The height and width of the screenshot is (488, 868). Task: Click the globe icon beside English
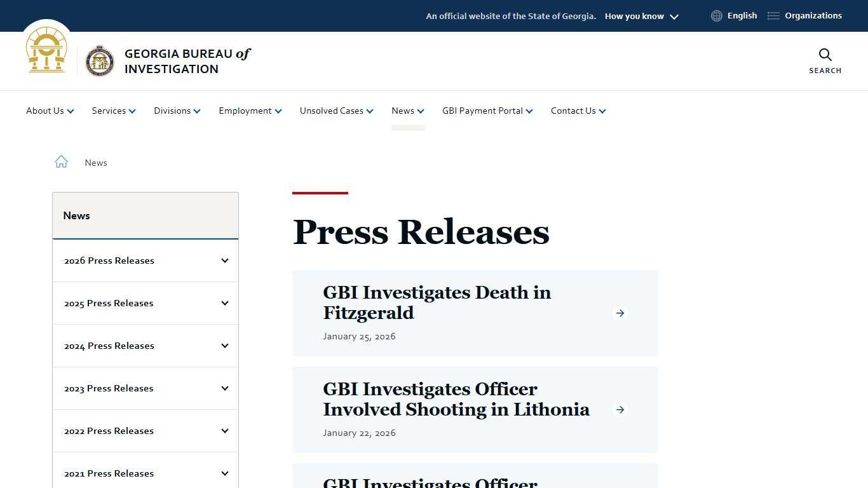[x=716, y=15]
